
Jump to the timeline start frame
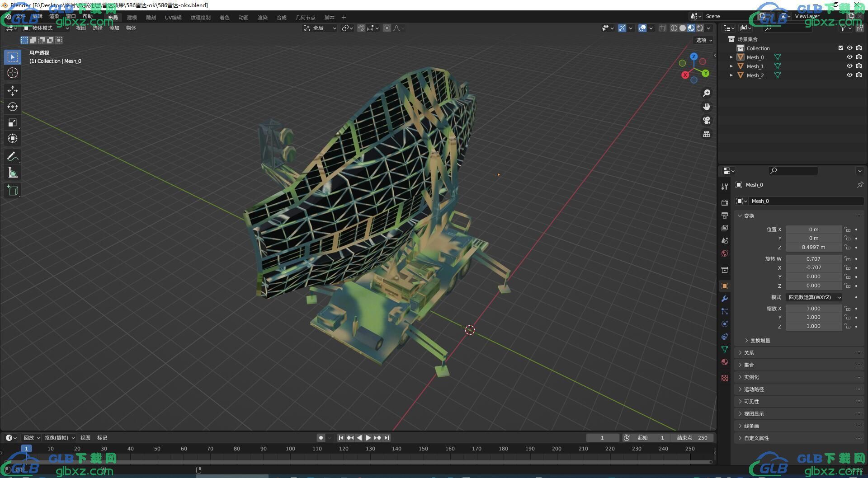341,438
